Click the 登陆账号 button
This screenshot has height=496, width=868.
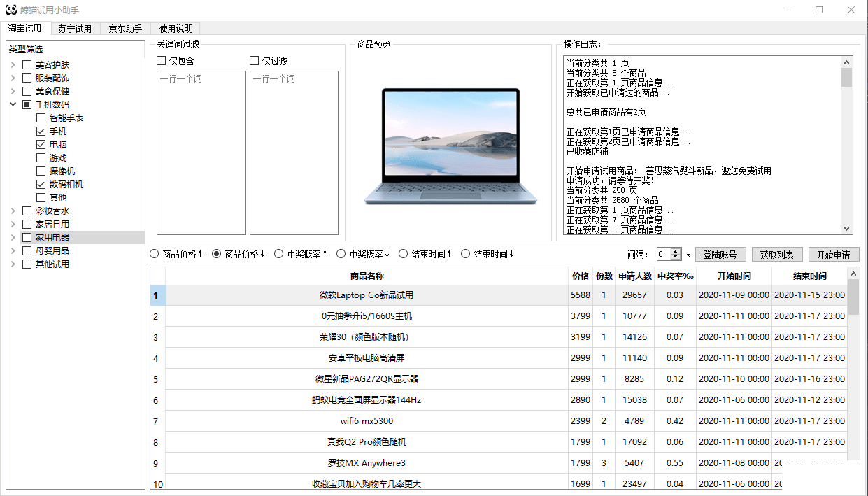coord(720,255)
